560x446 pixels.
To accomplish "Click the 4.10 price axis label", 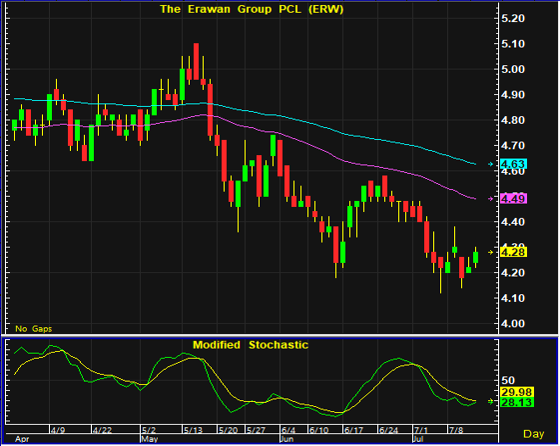I will click(x=513, y=298).
